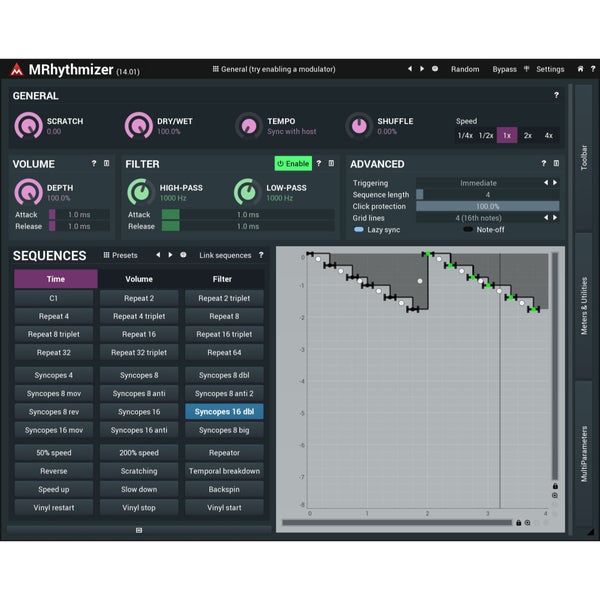Click the horizontal lock icon under graph

[x=518, y=523]
